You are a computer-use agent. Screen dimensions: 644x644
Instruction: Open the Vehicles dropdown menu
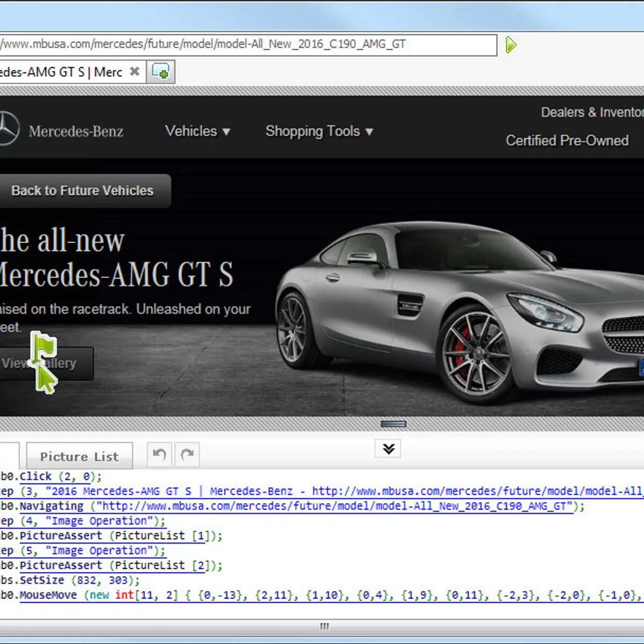pyautogui.click(x=197, y=131)
